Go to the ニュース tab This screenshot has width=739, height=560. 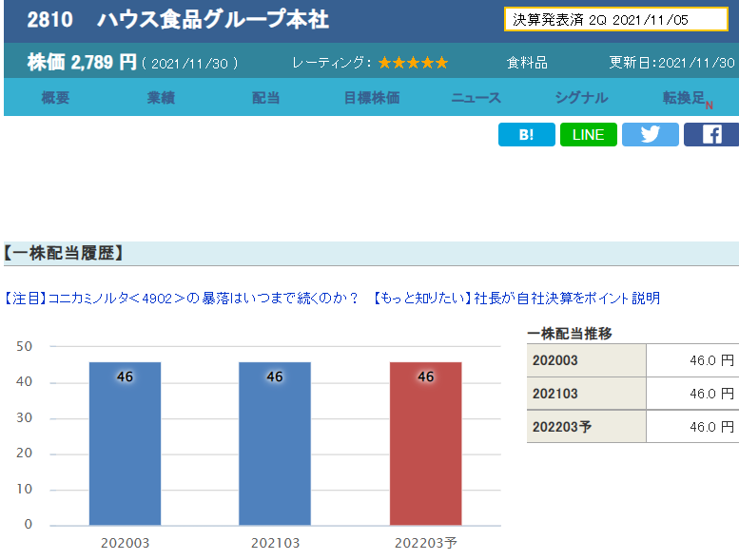coord(476,98)
